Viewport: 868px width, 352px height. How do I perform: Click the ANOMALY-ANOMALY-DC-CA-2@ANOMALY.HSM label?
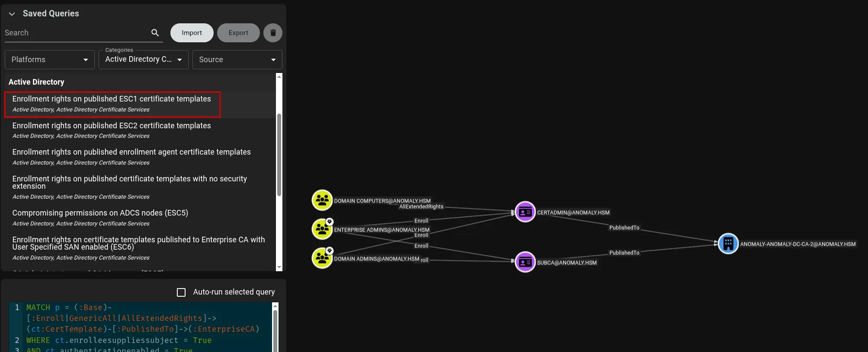pos(798,244)
